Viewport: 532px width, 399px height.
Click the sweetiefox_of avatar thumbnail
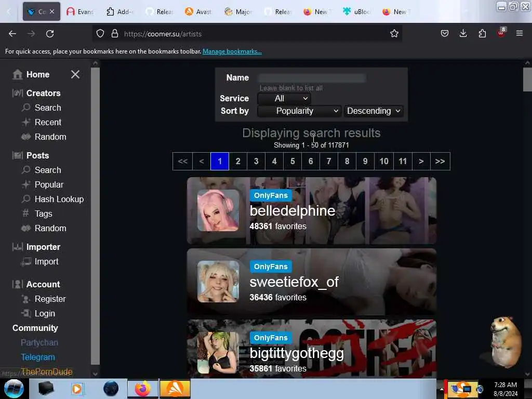click(x=218, y=282)
